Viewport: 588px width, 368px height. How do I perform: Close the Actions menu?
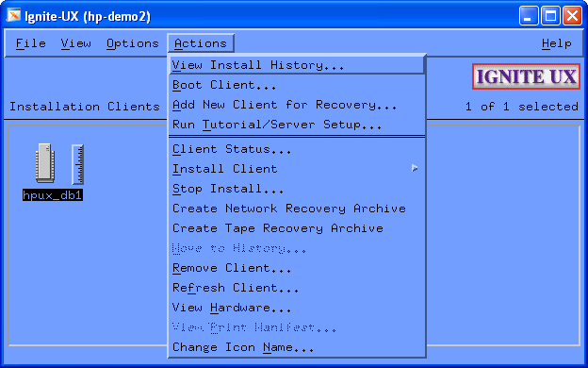[201, 43]
